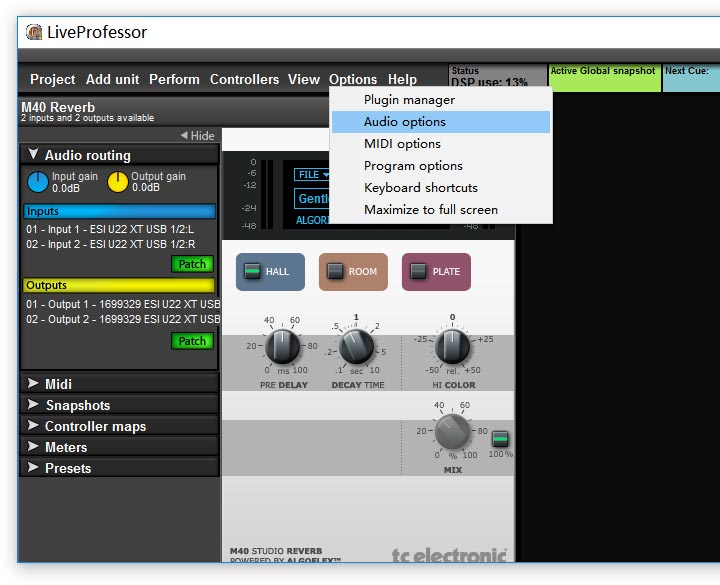Screen dimensions: 720x585
Task: Select Audio options menu entry
Action: (441, 122)
